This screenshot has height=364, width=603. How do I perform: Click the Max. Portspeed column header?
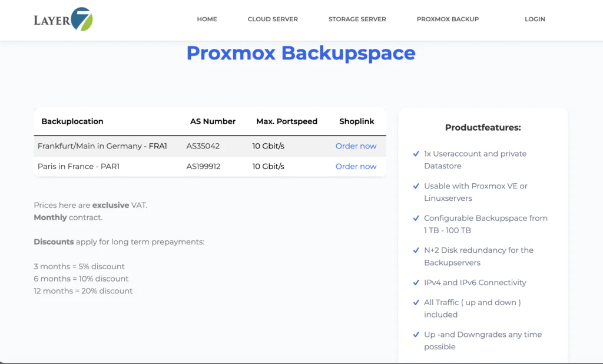tap(287, 121)
